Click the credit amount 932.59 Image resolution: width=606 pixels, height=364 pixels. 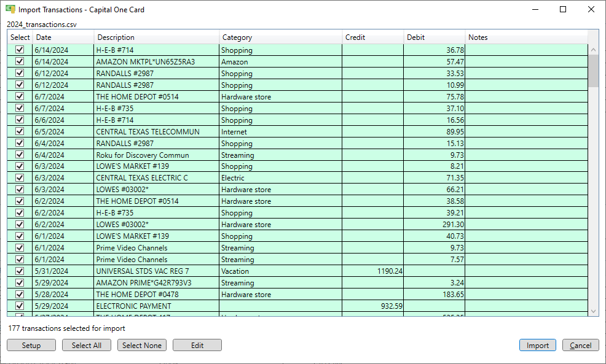click(x=392, y=306)
